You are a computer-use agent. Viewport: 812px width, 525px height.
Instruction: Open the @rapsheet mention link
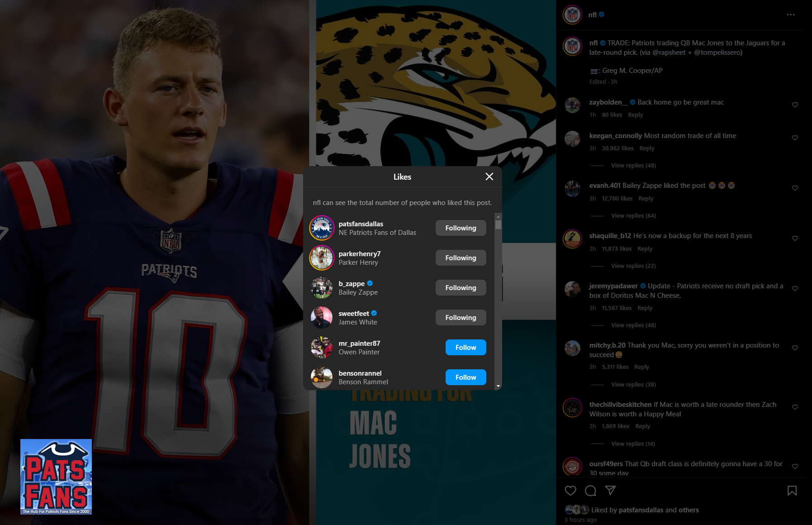669,52
